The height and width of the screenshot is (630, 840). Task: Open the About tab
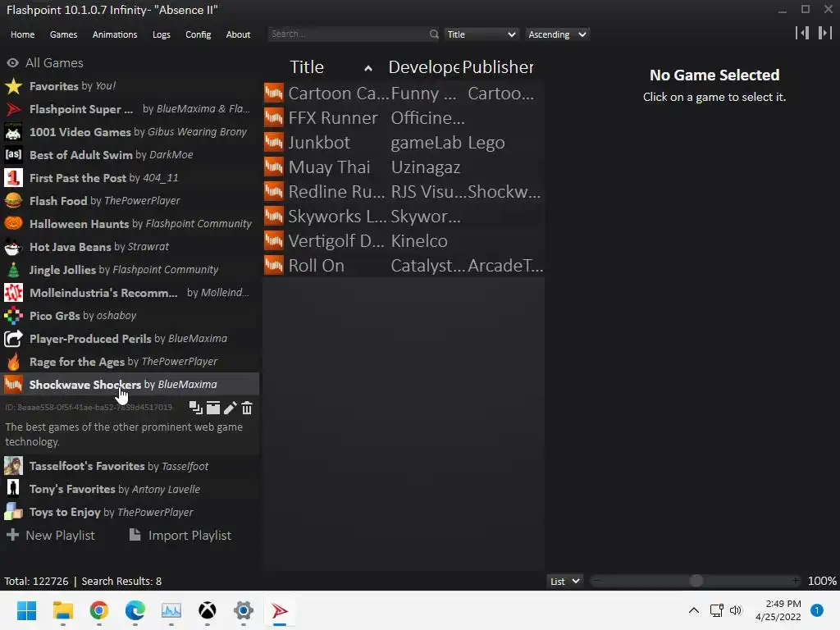coord(238,34)
